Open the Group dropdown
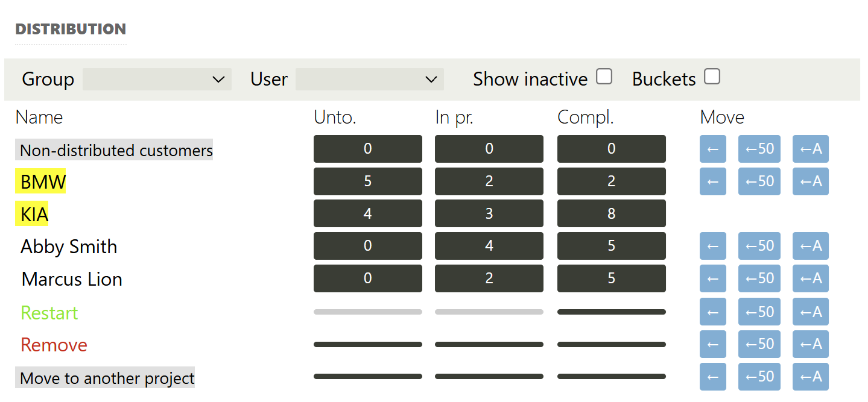The height and width of the screenshot is (402, 868). click(157, 80)
